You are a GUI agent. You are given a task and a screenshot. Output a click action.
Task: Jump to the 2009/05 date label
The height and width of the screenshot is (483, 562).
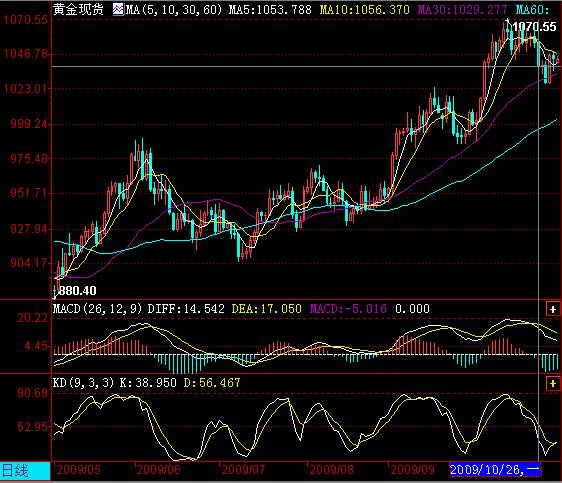[x=78, y=469]
